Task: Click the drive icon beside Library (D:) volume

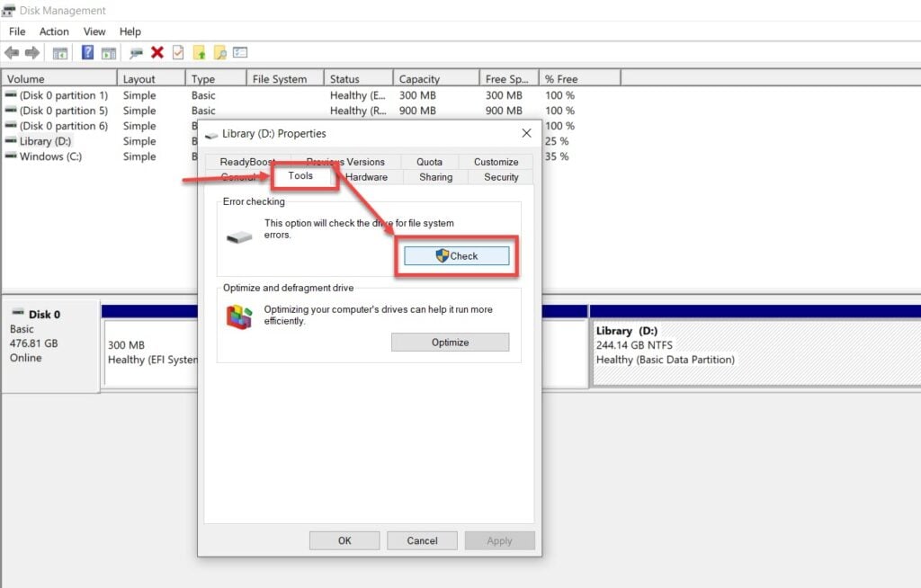Action: pos(11,140)
